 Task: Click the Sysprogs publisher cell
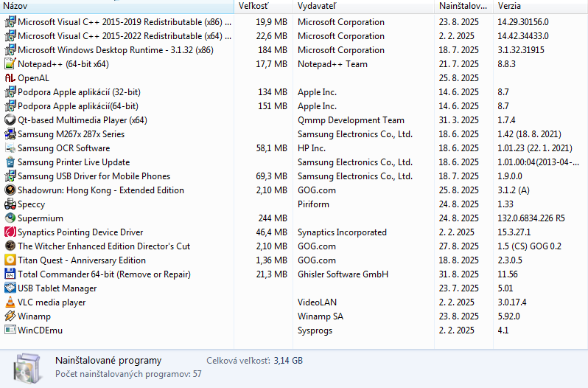tap(315, 330)
